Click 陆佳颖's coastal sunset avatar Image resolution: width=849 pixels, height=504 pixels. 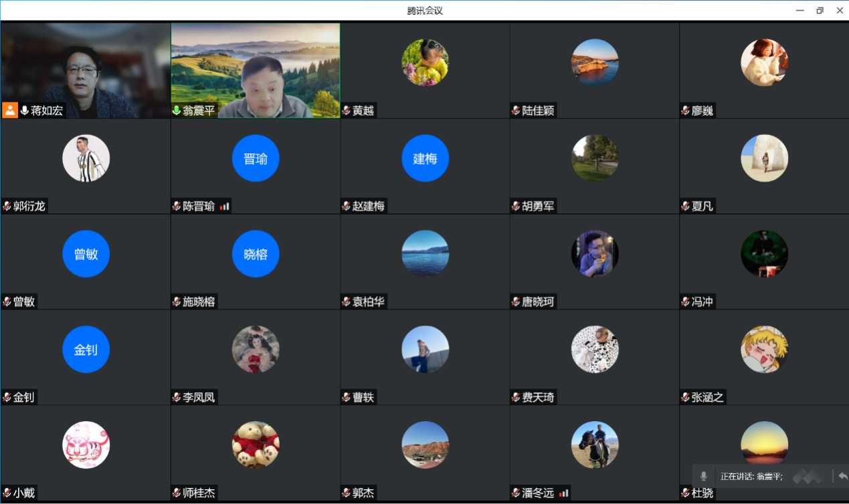tap(595, 62)
